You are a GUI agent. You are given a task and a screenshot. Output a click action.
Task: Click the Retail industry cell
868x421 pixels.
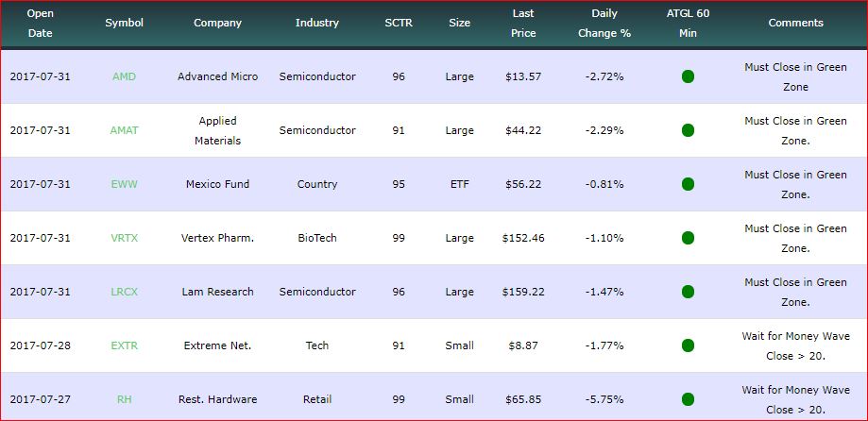coord(316,399)
